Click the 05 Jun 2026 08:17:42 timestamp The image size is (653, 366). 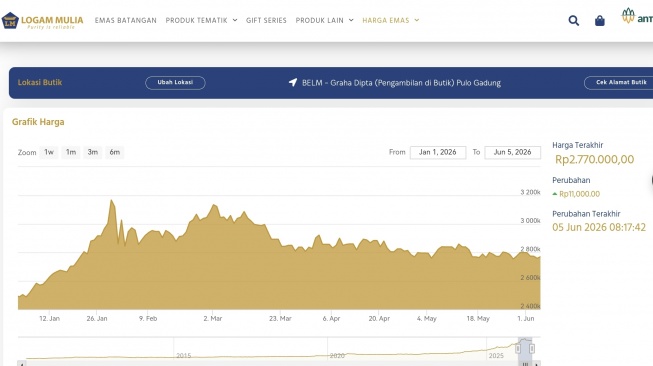[x=599, y=227]
